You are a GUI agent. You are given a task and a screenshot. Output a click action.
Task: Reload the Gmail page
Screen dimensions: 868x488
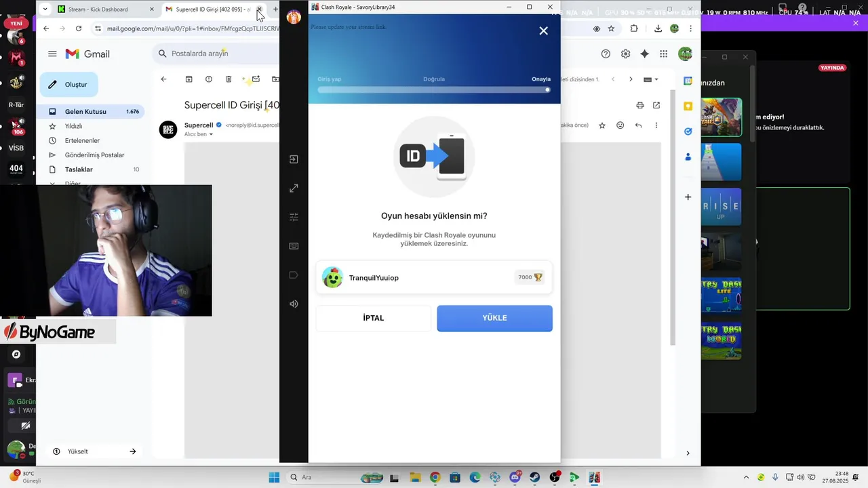tap(79, 28)
